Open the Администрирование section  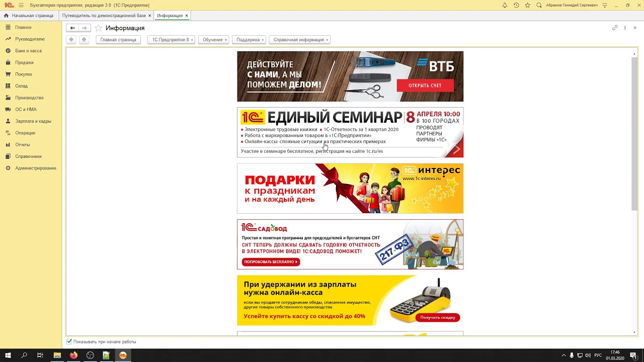[x=36, y=168]
